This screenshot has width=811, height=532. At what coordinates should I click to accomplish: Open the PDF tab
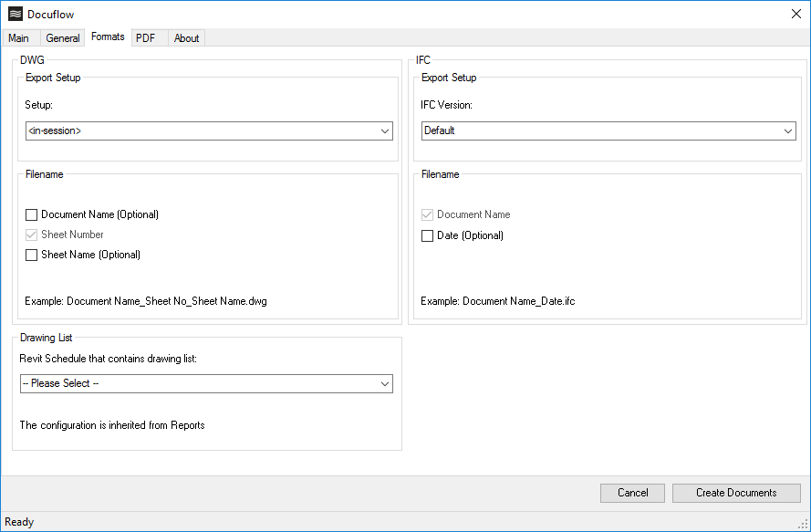[146, 37]
